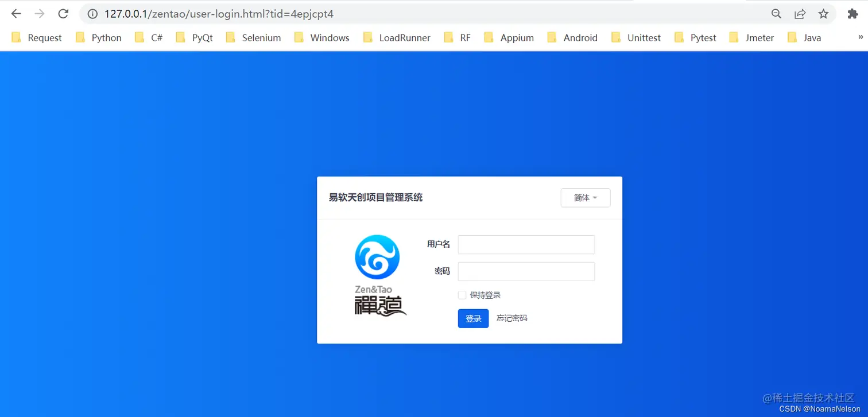Open site information via the info icon
This screenshot has width=868, height=417.
(x=92, y=13)
